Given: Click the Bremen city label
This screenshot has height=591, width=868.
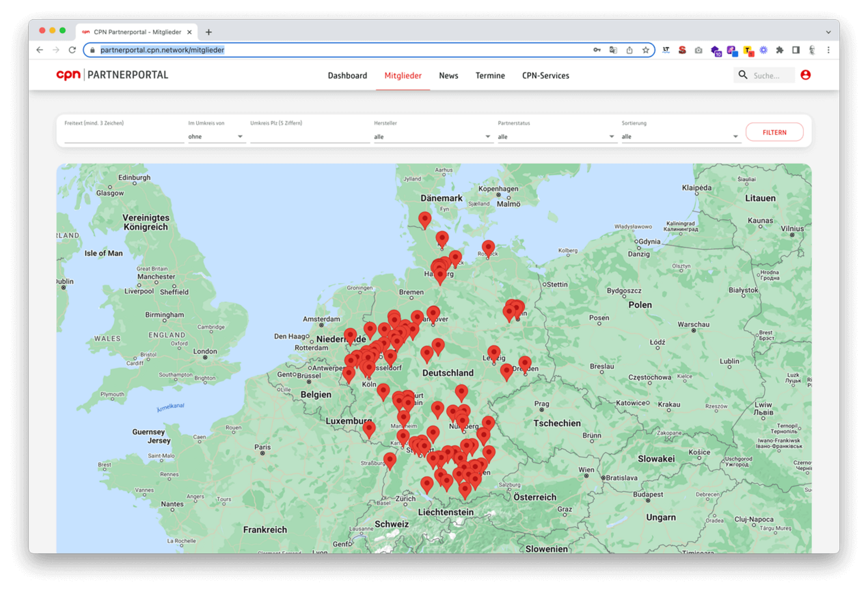Looking at the screenshot, I should click(x=411, y=292).
